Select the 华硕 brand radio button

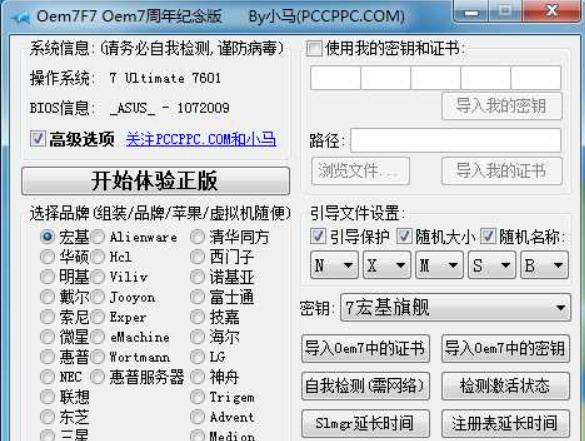[x=47, y=256]
